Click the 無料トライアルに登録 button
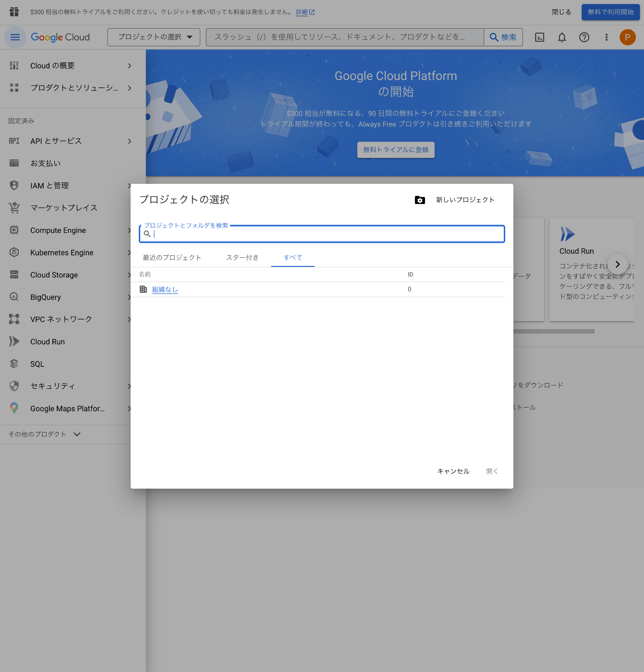The image size is (644, 672). [x=396, y=150]
